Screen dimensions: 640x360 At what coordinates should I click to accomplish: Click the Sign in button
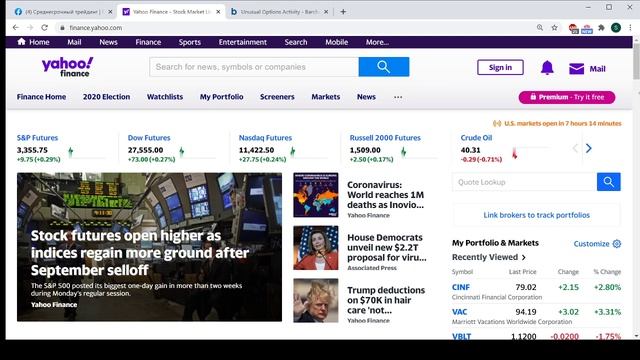click(x=500, y=67)
